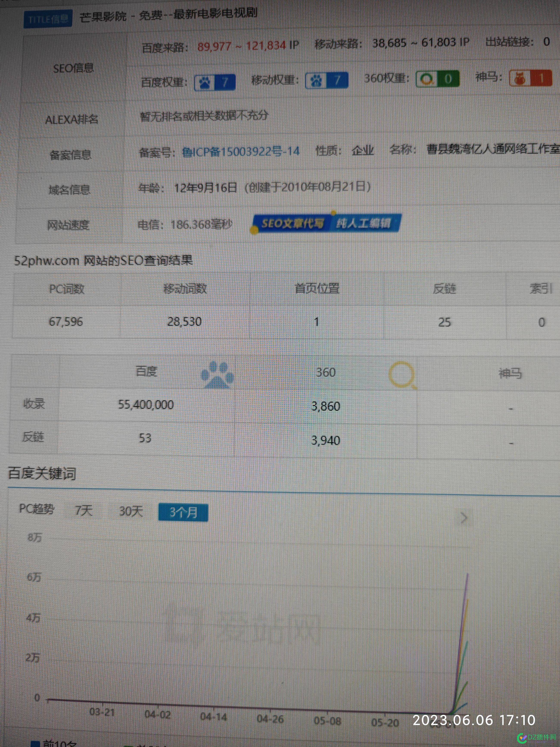560x747 pixels.
Task: Click company name 曹县魏湾亿人通网络工作室
Action: click(493, 149)
